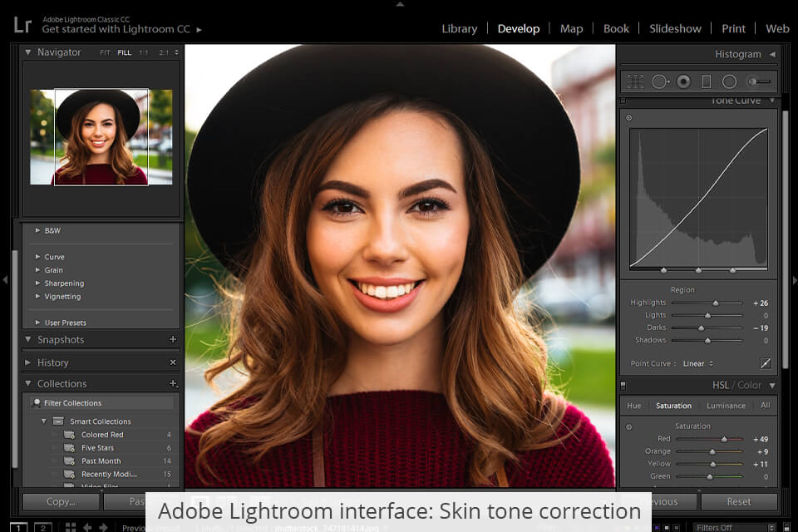Viewport: 798px width, 532px height.
Task: Switch to the Luminance tab
Action: (x=727, y=406)
